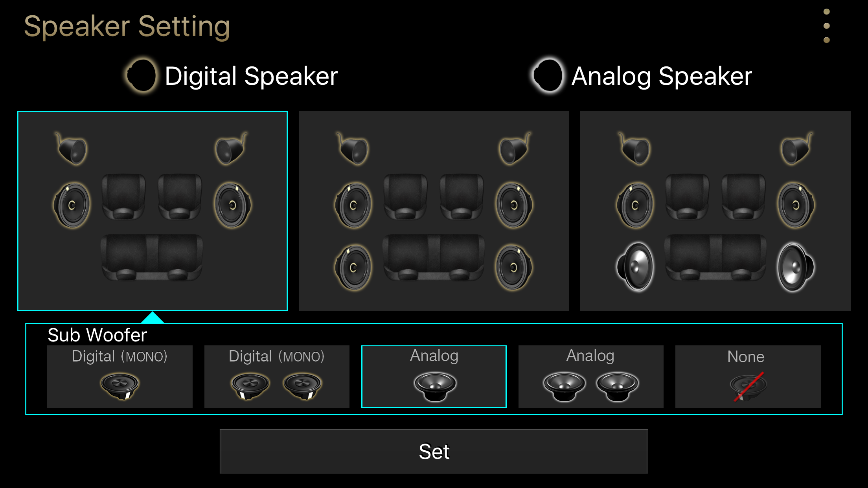Click the rear left speaker in middle layout
868x488 pixels.
point(353,268)
